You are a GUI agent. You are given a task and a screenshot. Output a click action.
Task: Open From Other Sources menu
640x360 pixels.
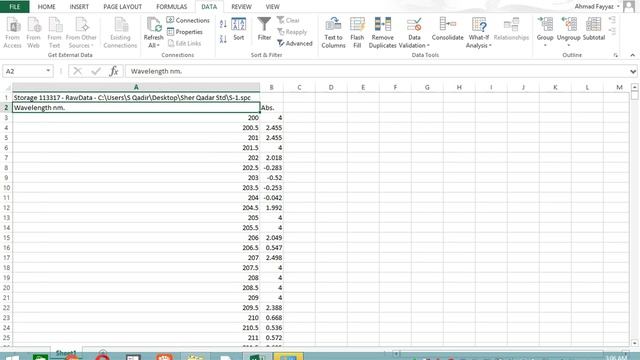(x=81, y=33)
